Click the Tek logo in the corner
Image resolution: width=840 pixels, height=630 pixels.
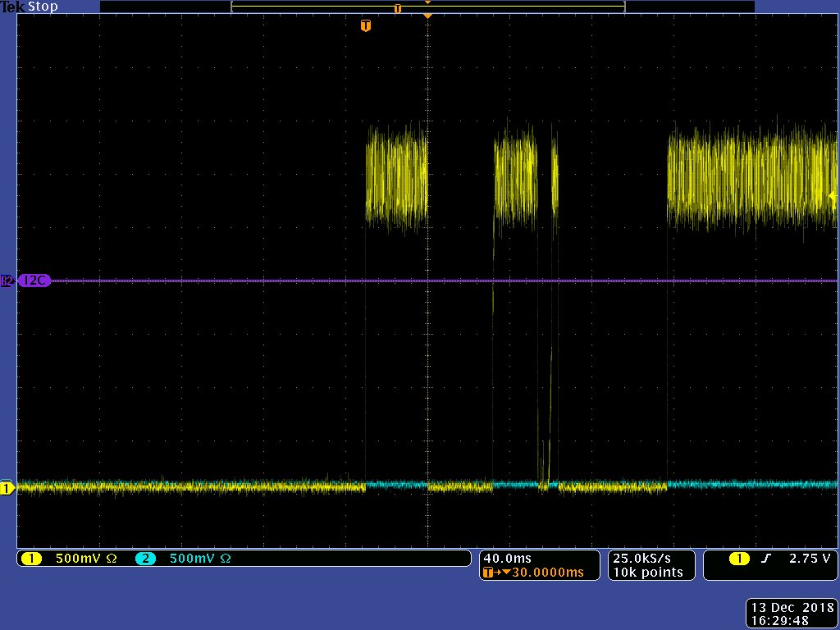pyautogui.click(x=13, y=7)
